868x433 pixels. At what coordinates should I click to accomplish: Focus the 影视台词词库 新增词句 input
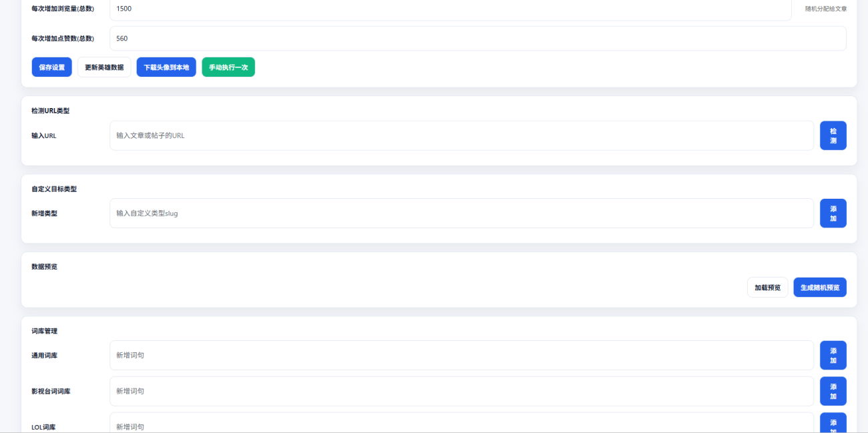tap(461, 391)
